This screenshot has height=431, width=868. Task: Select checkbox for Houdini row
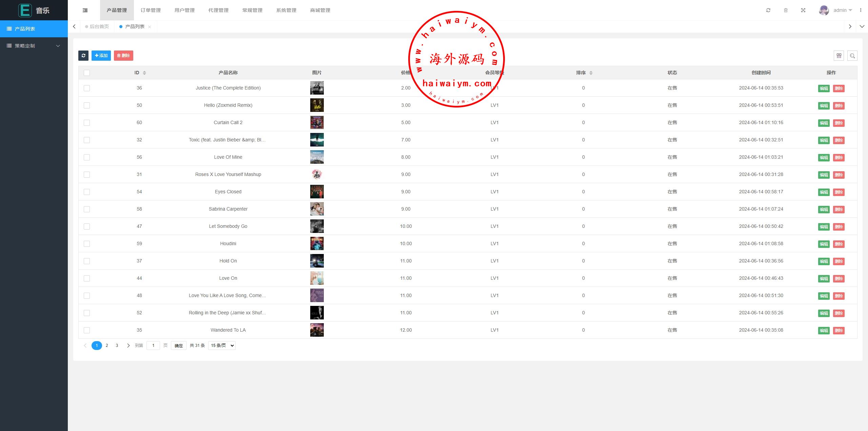87,244
